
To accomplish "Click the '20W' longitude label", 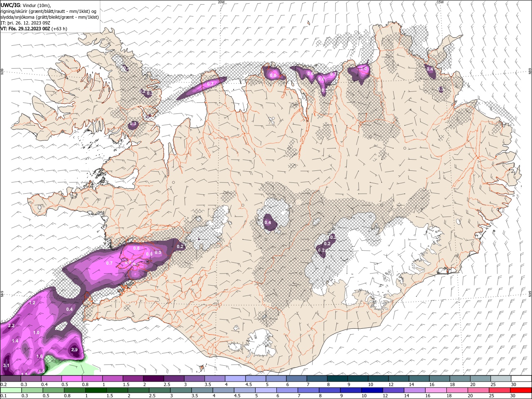I will pos(221,2).
